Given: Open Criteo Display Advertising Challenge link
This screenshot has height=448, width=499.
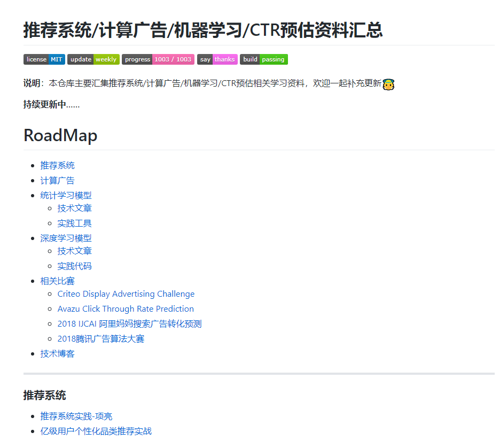Looking at the screenshot, I should coord(126,294).
